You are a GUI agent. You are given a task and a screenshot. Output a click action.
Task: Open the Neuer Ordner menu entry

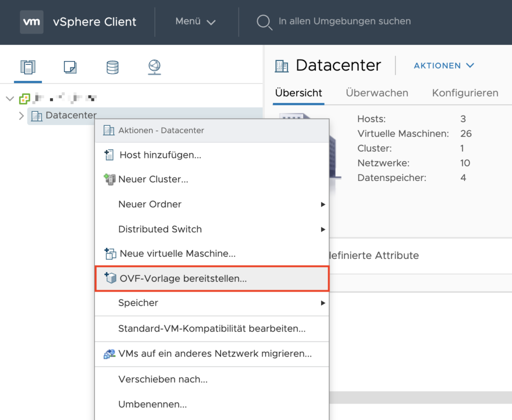pos(212,204)
